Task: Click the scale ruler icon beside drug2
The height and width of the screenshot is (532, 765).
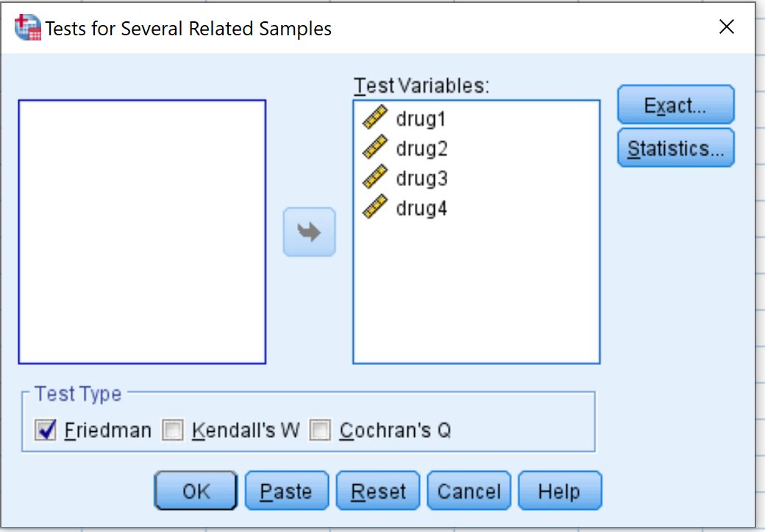Action: pyautogui.click(x=375, y=147)
